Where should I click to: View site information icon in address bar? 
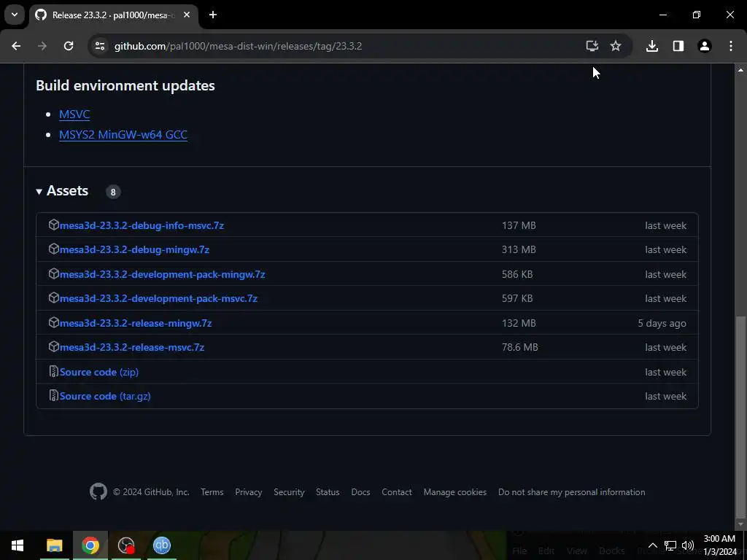coord(100,46)
